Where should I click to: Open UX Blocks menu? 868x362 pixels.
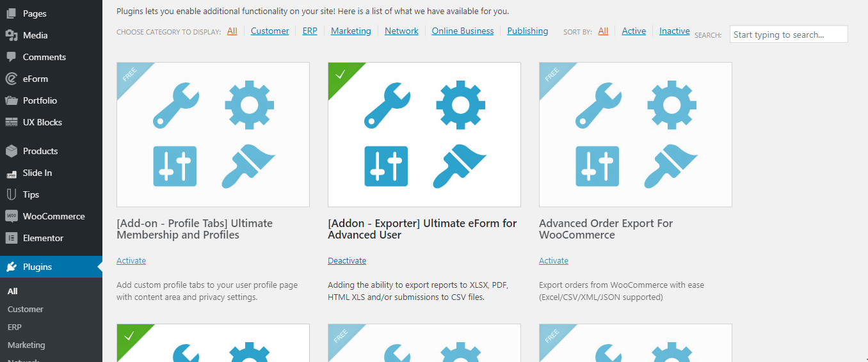[x=51, y=122]
